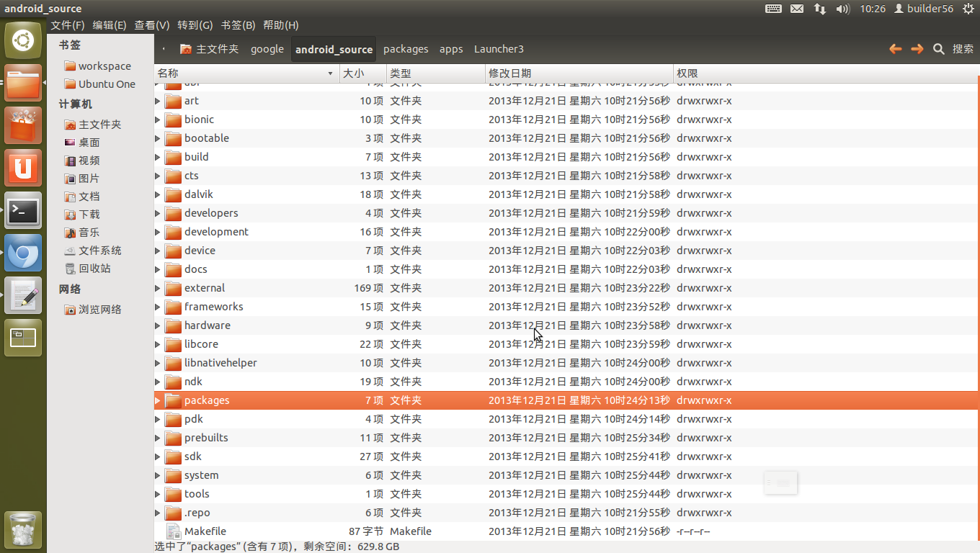Jump to apps path bar button
Viewport: 980px width, 553px height.
(x=451, y=49)
